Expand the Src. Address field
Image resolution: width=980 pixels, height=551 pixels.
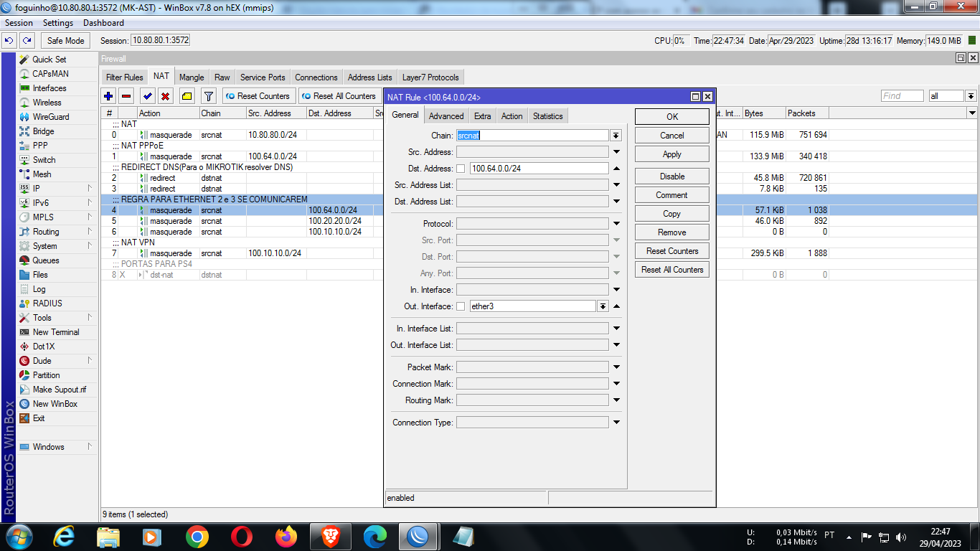point(616,152)
